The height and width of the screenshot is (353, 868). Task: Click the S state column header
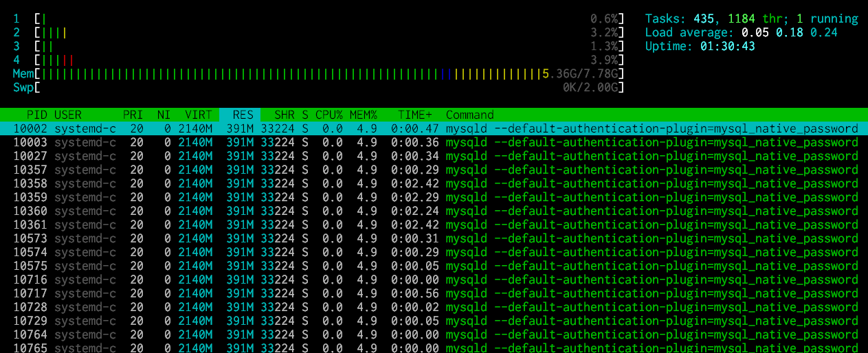pos(305,115)
